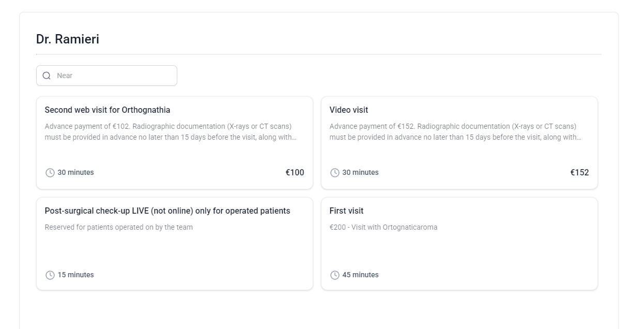Click the 15 minutes duration label
This screenshot has width=644, height=329.
[75, 275]
